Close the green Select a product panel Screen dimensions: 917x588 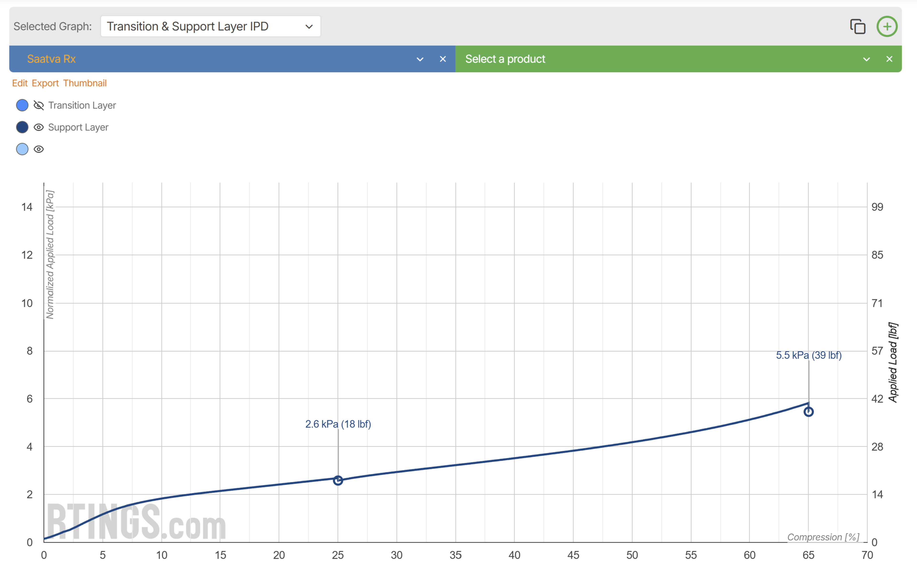[x=889, y=59]
